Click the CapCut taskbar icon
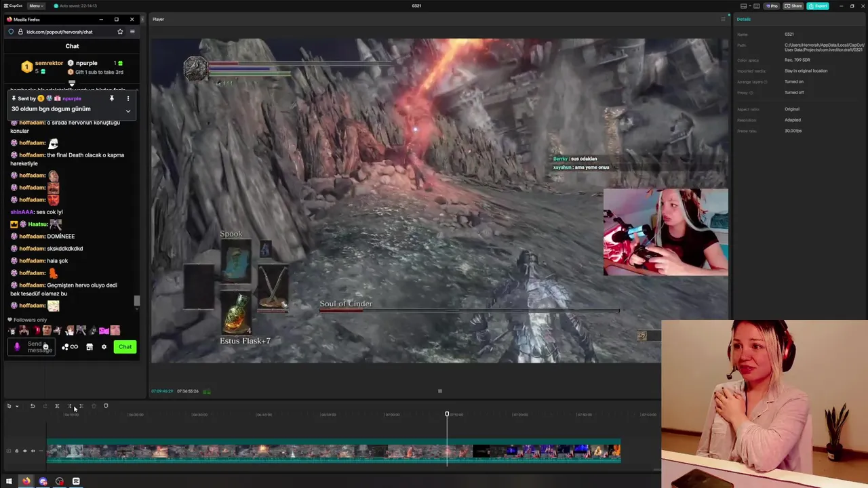This screenshot has width=868, height=488. pyautogui.click(x=76, y=481)
